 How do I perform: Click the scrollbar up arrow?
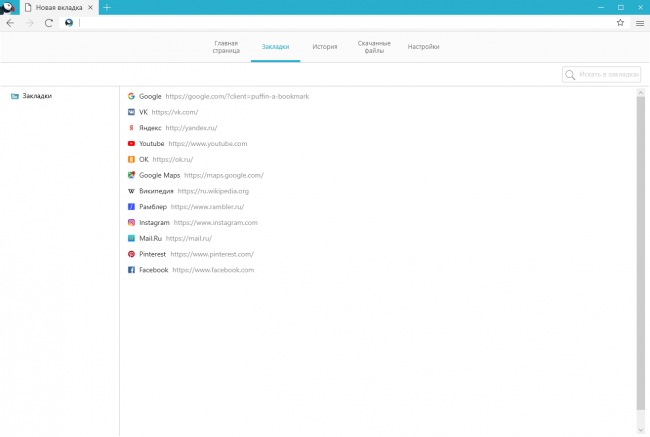pos(640,92)
